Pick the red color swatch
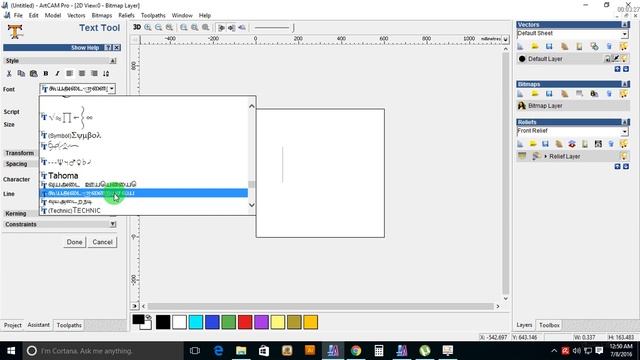 click(245, 322)
